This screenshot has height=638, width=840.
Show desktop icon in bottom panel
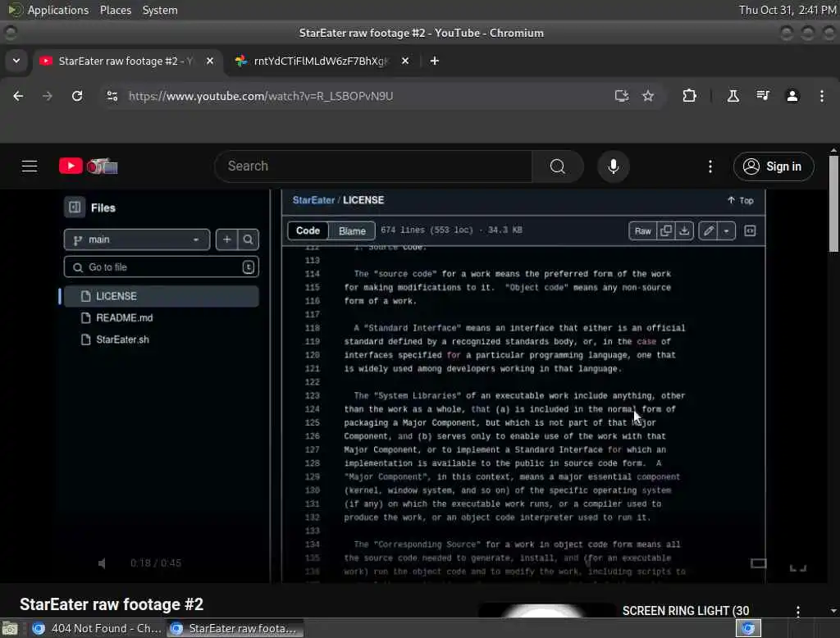click(x=10, y=628)
